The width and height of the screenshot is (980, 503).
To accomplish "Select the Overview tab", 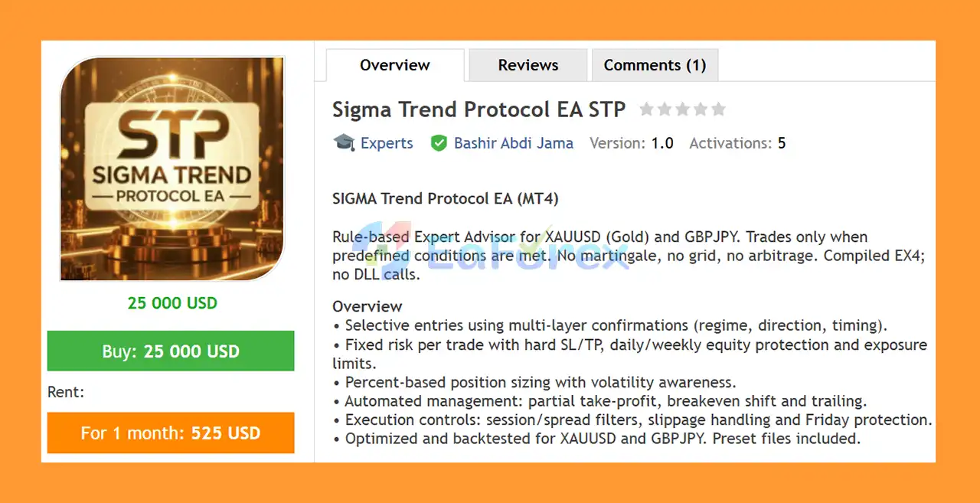I will pos(394,65).
